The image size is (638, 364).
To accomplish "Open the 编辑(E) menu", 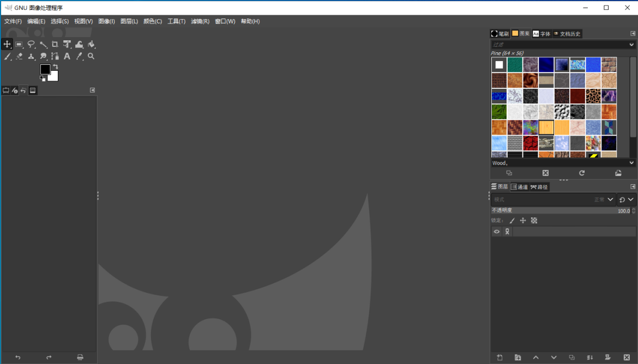I will pos(36,21).
